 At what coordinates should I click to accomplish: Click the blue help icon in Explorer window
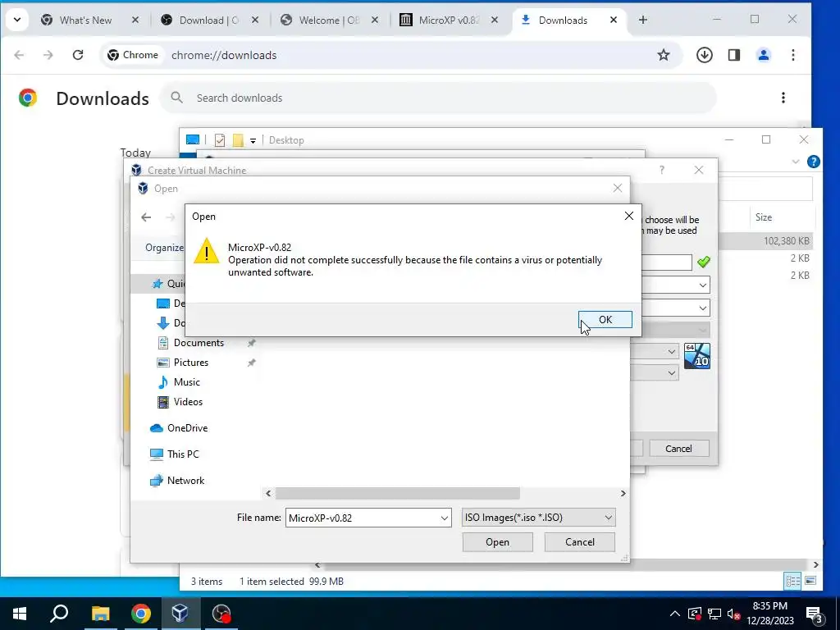813,162
